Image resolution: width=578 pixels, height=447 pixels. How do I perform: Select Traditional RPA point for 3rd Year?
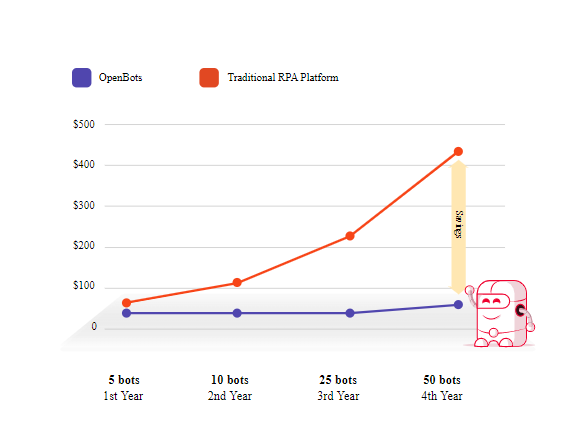[x=350, y=235]
